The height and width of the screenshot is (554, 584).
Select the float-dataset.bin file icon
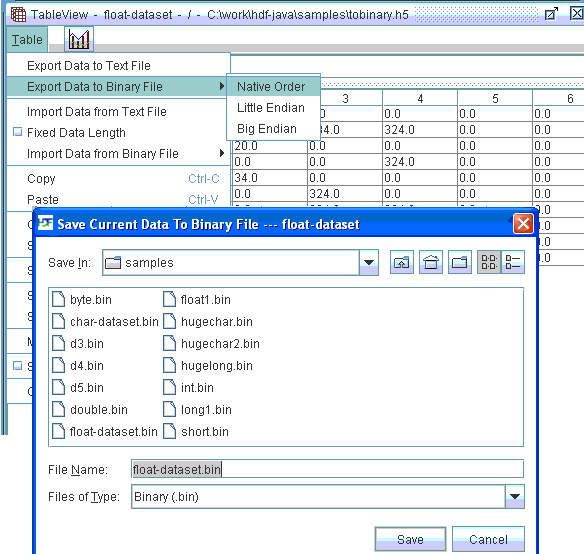point(58,431)
